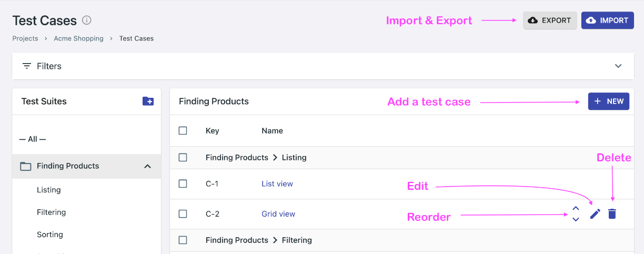Click the filter lines icon
Image resolution: width=644 pixels, height=254 pixels.
tap(27, 66)
